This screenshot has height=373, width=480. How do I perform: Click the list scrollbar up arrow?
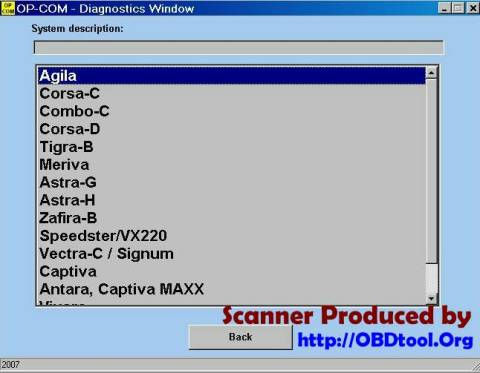(x=432, y=72)
